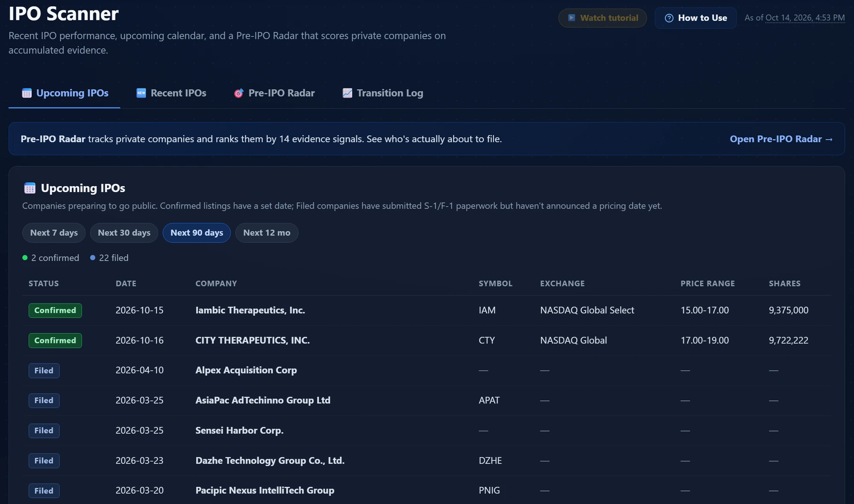
Task: Click the NEW icon on Recent IPOs tab
Action: coord(141,93)
